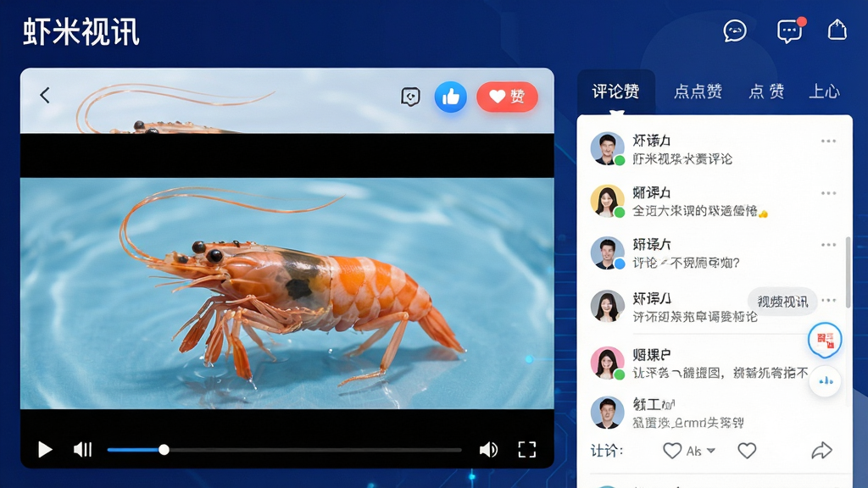The image size is (868, 488).
Task: Click the blue thumbs-up like button
Action: point(451,97)
